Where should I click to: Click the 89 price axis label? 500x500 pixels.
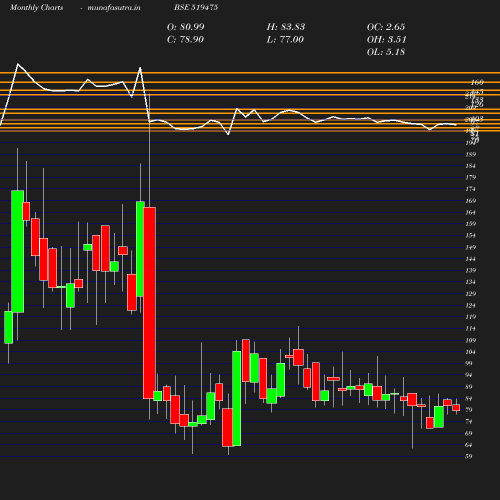tap(469, 387)
